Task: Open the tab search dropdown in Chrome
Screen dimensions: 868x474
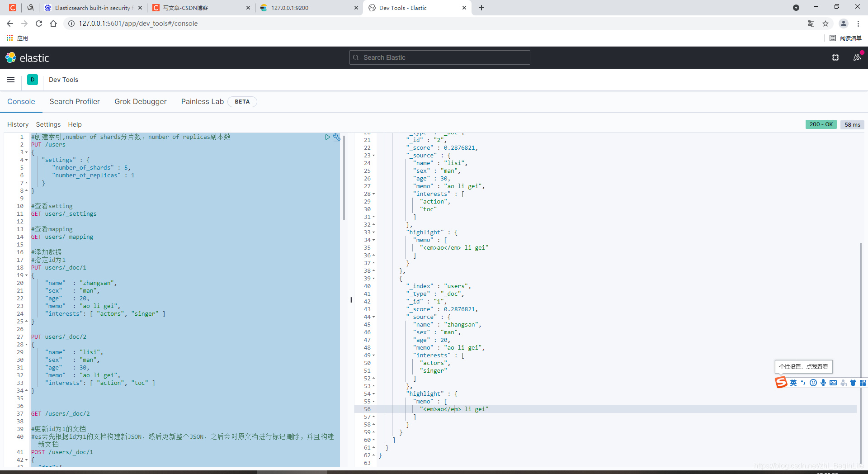Action: tap(796, 8)
